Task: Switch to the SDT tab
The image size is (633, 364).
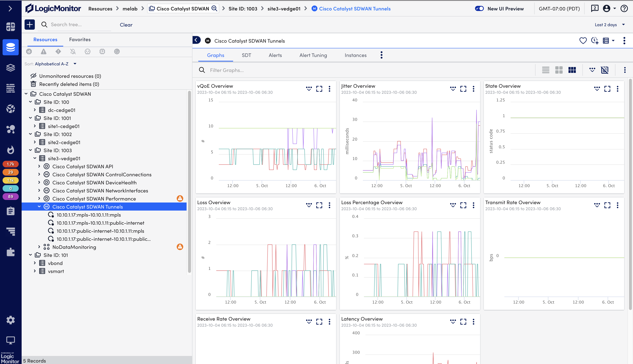Action: tap(246, 55)
